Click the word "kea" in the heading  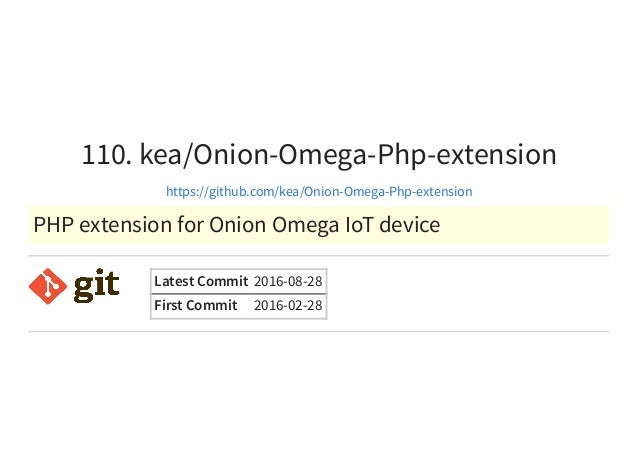(161, 155)
